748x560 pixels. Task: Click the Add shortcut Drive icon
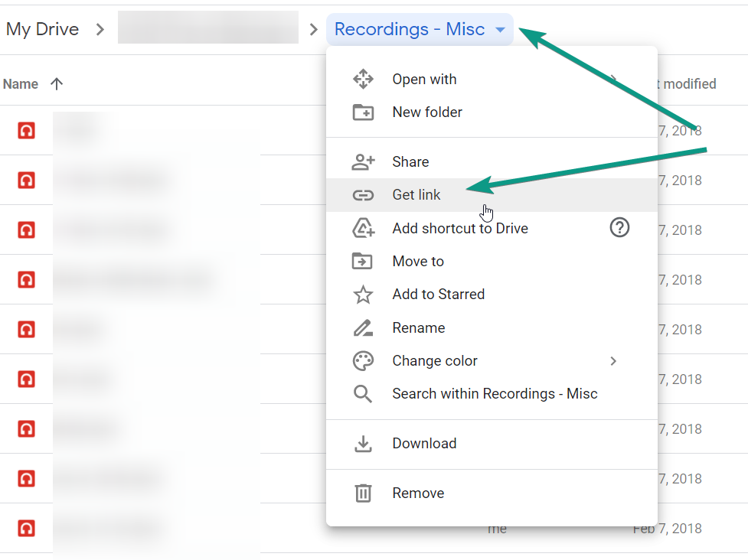363,228
